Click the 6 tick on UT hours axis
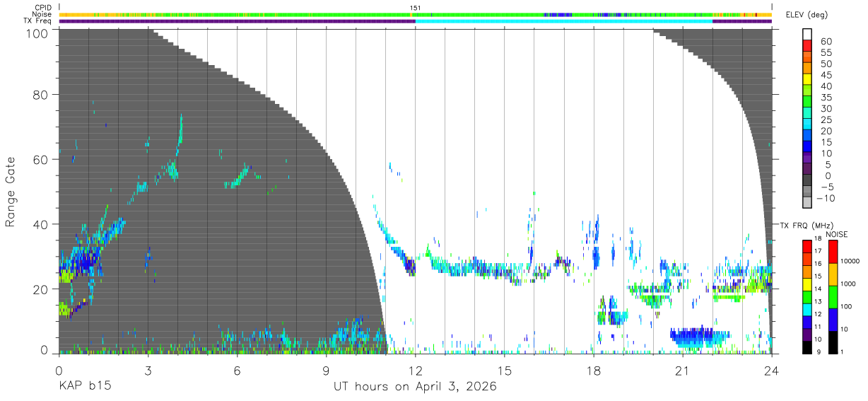The height and width of the screenshot is (401, 868). [x=237, y=370]
